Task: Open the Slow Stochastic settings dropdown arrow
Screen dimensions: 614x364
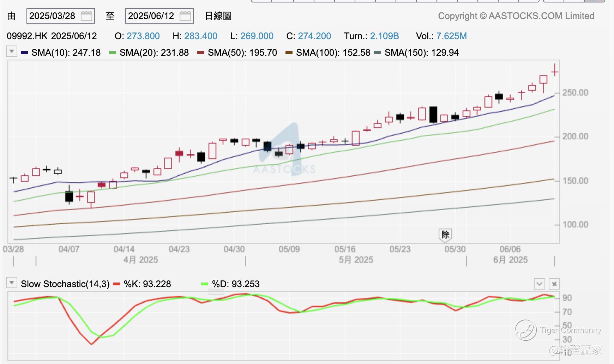Action: click(12, 283)
